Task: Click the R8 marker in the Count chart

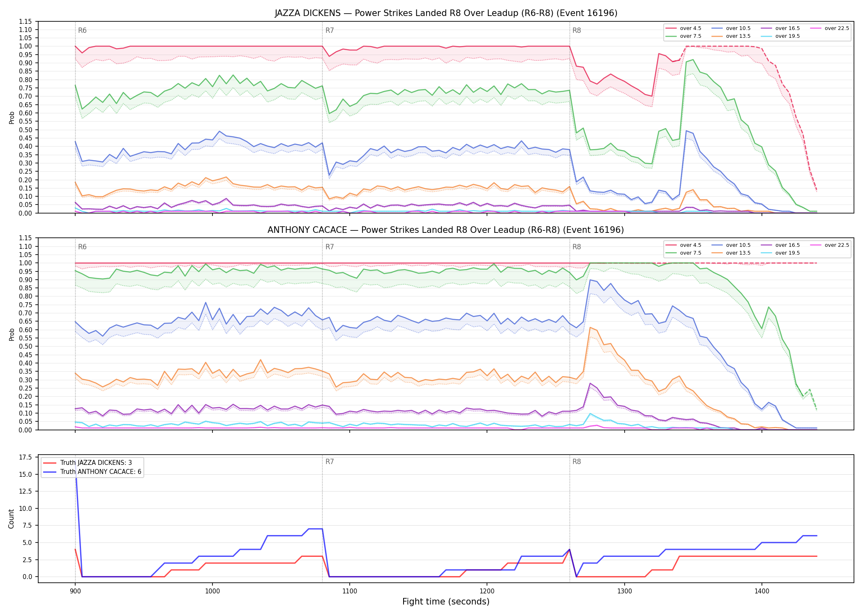Action: tap(577, 462)
